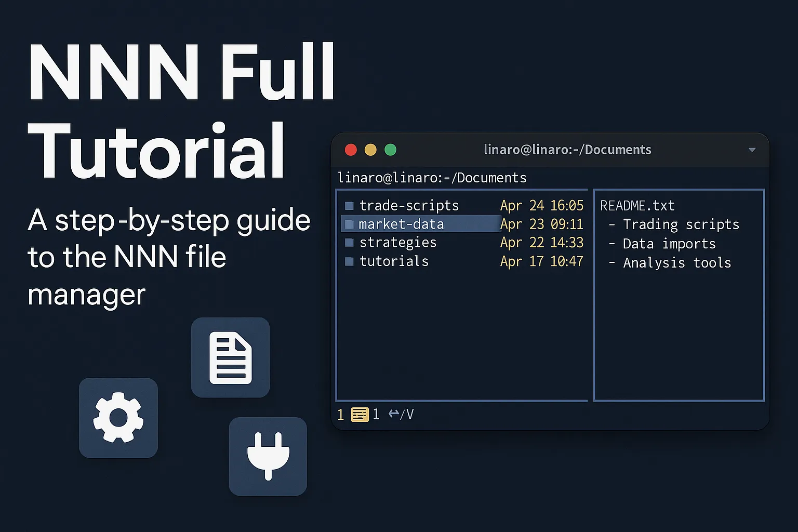The width and height of the screenshot is (798, 532).
Task: Click the green maximize window button
Action: 390,150
